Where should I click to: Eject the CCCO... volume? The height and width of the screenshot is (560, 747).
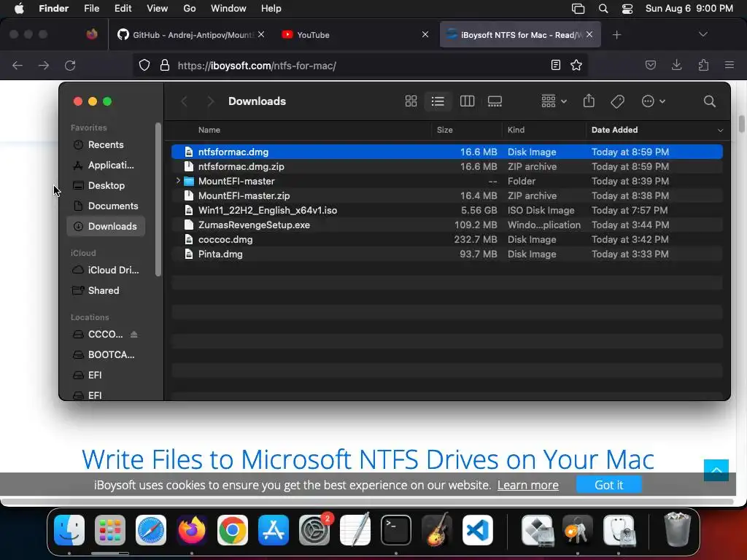pyautogui.click(x=134, y=334)
